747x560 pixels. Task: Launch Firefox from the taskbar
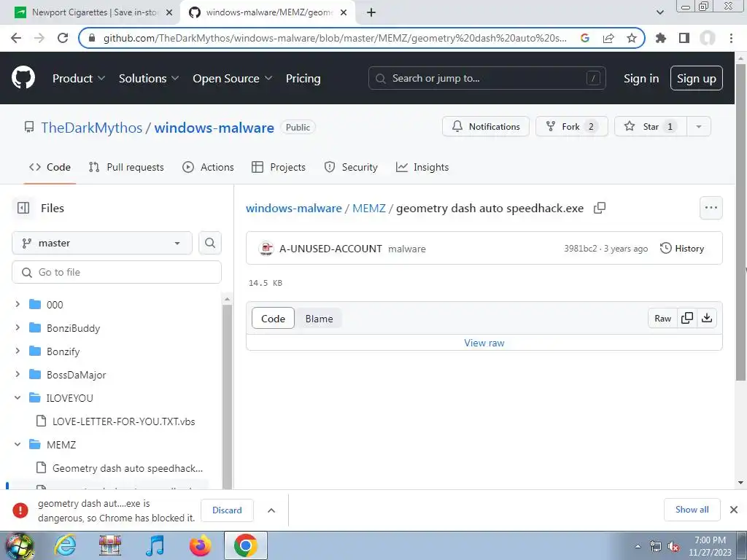pos(200,545)
